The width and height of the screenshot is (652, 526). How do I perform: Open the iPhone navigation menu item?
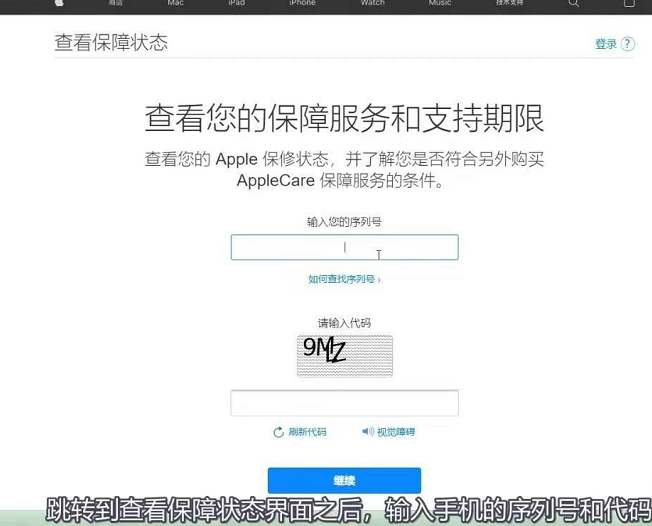[302, 2]
